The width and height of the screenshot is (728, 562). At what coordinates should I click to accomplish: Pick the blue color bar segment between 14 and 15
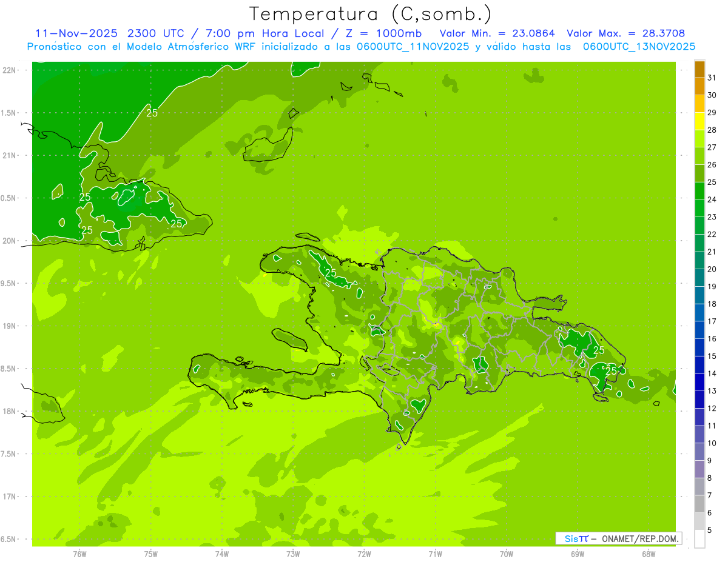699,365
